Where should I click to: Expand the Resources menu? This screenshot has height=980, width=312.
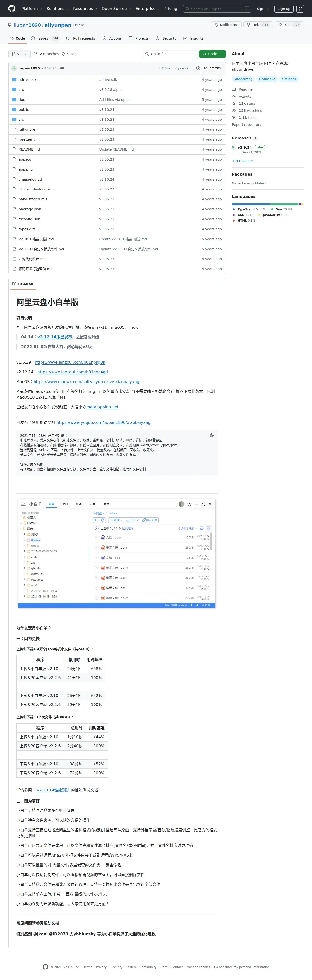click(x=85, y=9)
